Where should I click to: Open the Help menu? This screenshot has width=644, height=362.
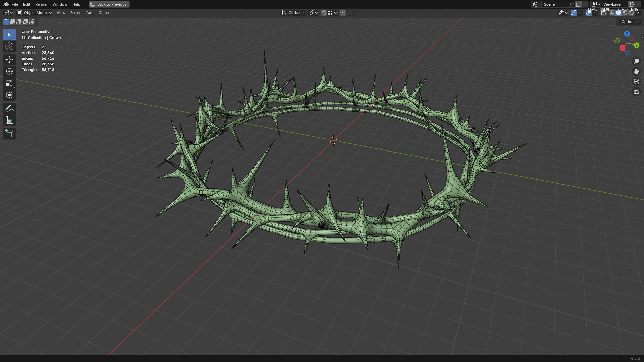pyautogui.click(x=76, y=4)
